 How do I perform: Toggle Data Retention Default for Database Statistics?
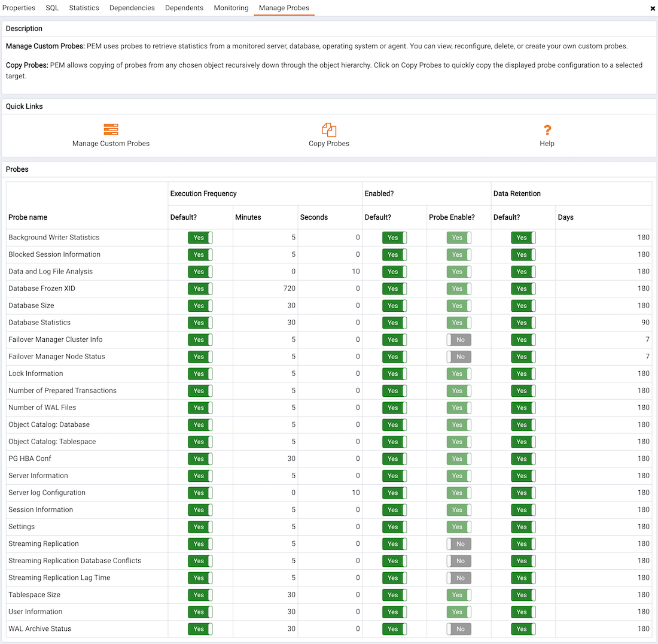[x=523, y=323]
